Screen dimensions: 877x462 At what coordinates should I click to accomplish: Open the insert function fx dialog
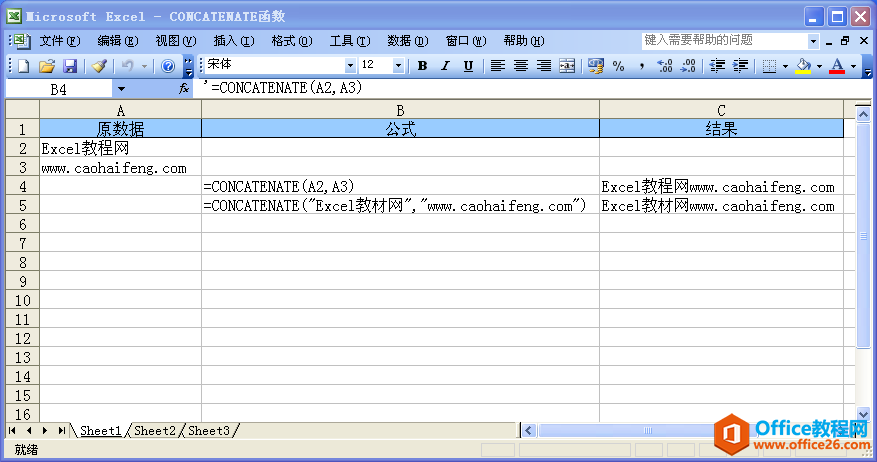click(184, 88)
